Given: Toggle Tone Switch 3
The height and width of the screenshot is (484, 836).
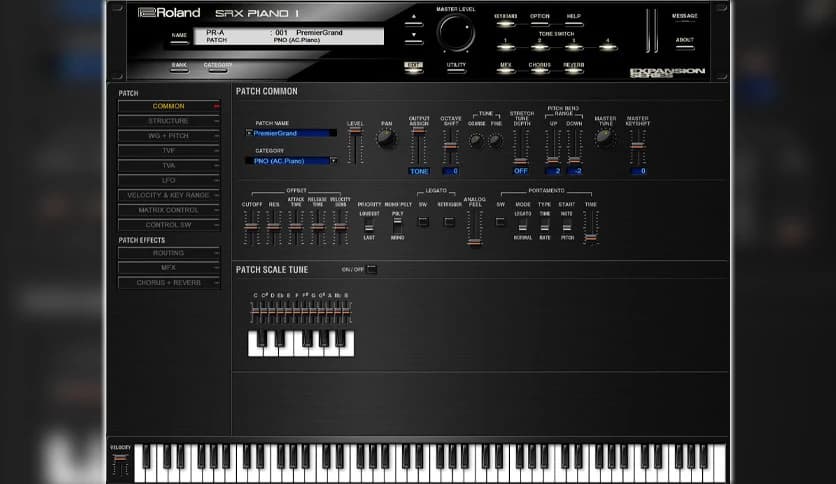Looking at the screenshot, I should click(x=574, y=47).
